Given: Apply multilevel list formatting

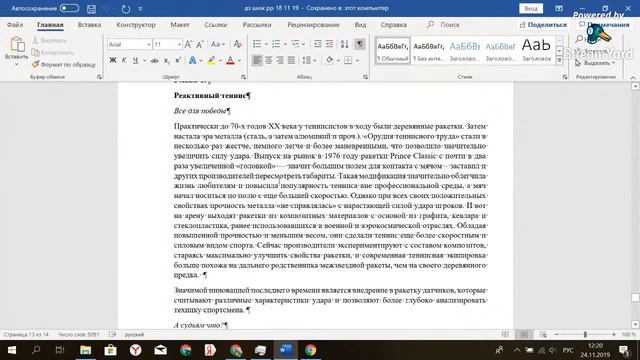Looking at the screenshot, I should pos(296,44).
